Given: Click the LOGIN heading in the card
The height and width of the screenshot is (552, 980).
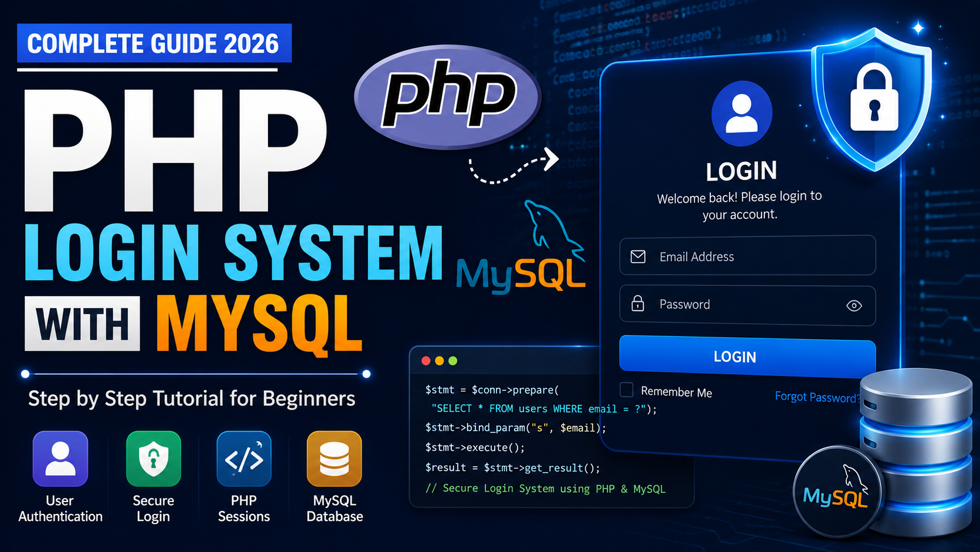Looking at the screenshot, I should point(741,171).
